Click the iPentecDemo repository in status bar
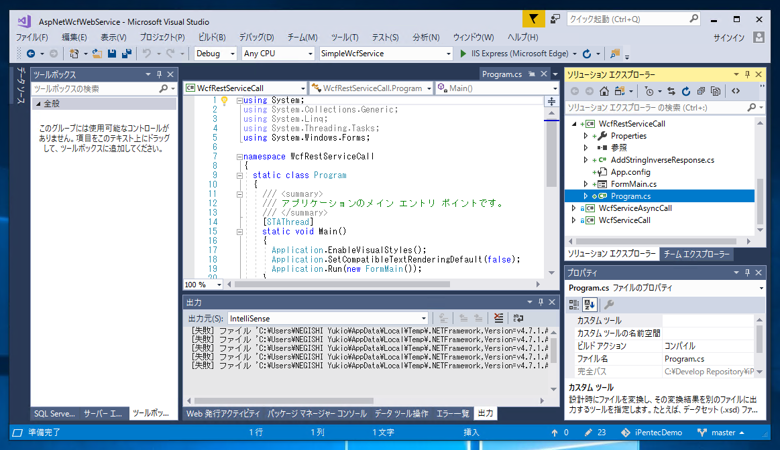 pos(652,433)
